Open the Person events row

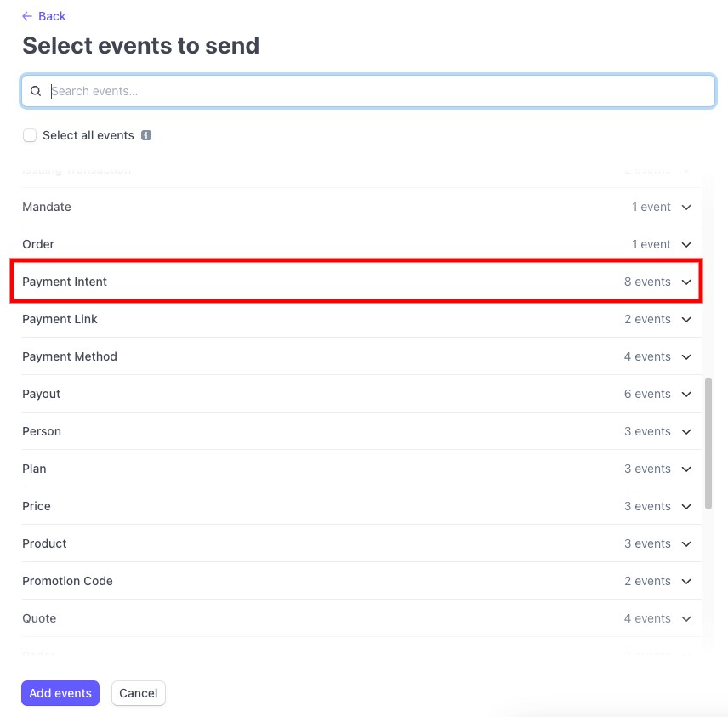pyautogui.click(x=361, y=431)
